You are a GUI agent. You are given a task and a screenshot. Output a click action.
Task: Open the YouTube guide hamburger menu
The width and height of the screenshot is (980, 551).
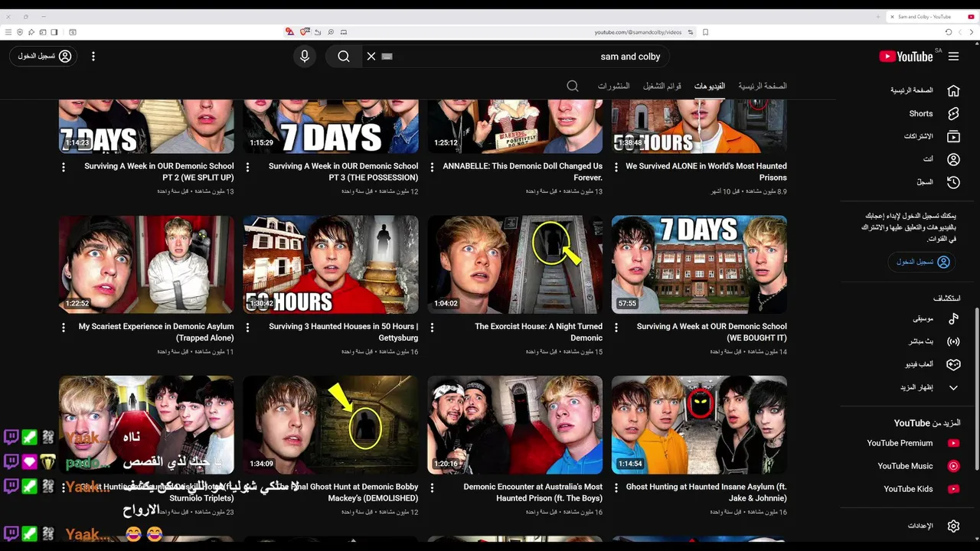click(x=953, y=57)
